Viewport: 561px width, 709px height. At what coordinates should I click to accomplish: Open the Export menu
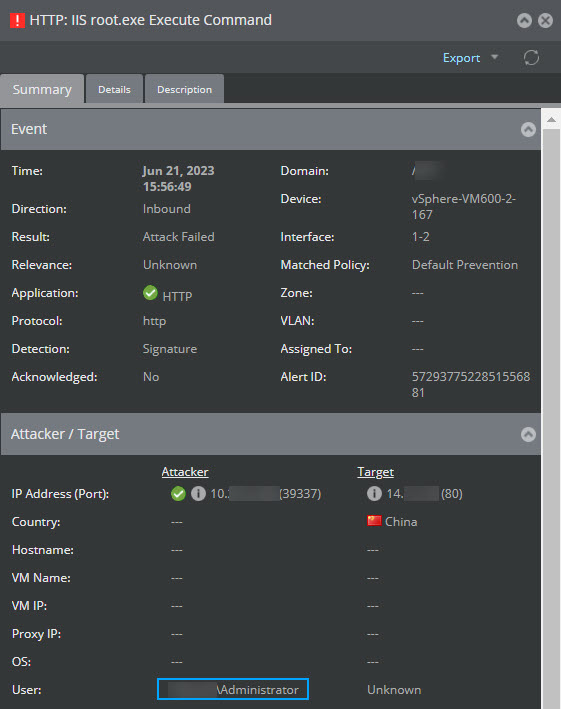(x=461, y=58)
